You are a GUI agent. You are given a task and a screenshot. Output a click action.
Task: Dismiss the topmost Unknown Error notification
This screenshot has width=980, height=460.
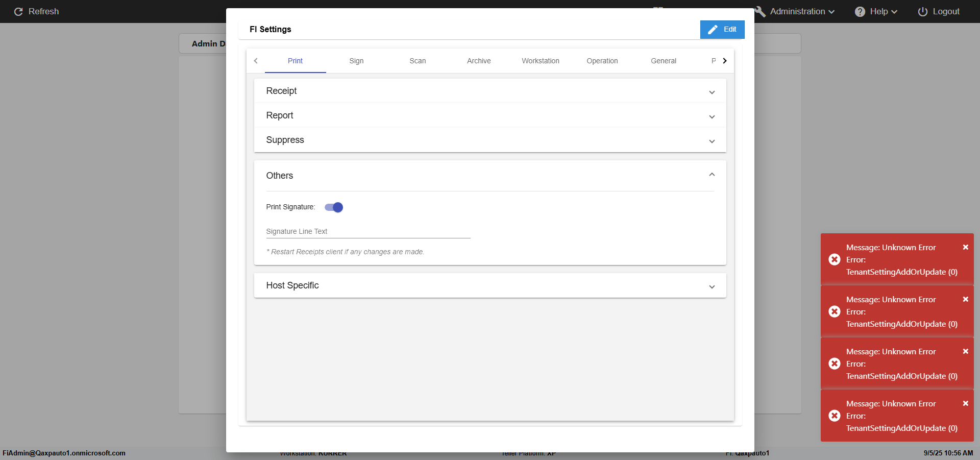point(965,247)
